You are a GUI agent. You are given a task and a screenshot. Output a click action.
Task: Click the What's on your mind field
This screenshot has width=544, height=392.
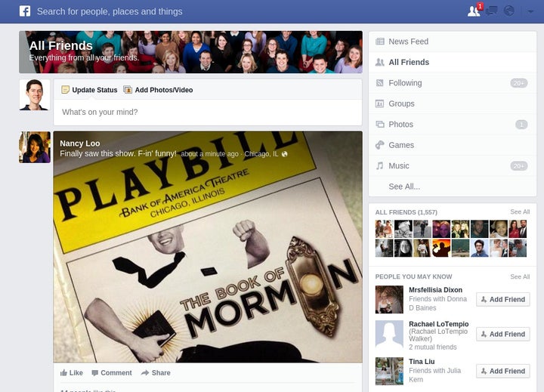[208, 112]
